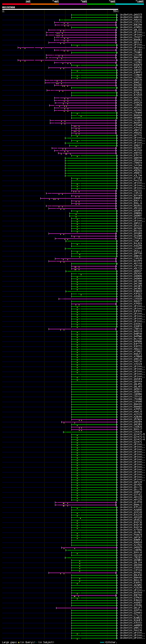This screenshot has width=146, height=644.
Task: Select hit label UniRef100_B9RS05
Action: (131, 80)
